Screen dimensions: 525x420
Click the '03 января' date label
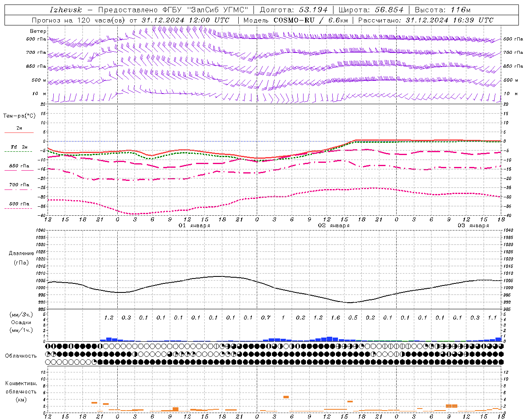click(473, 226)
